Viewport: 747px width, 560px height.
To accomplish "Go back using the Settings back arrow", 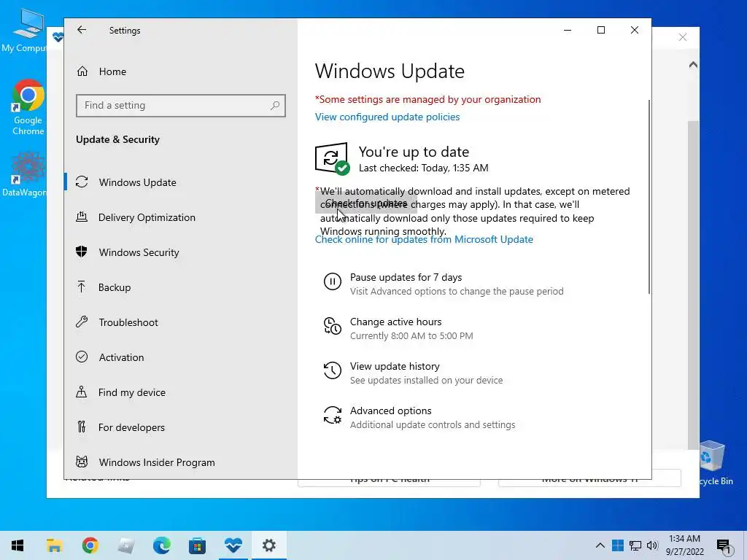I will [x=82, y=30].
